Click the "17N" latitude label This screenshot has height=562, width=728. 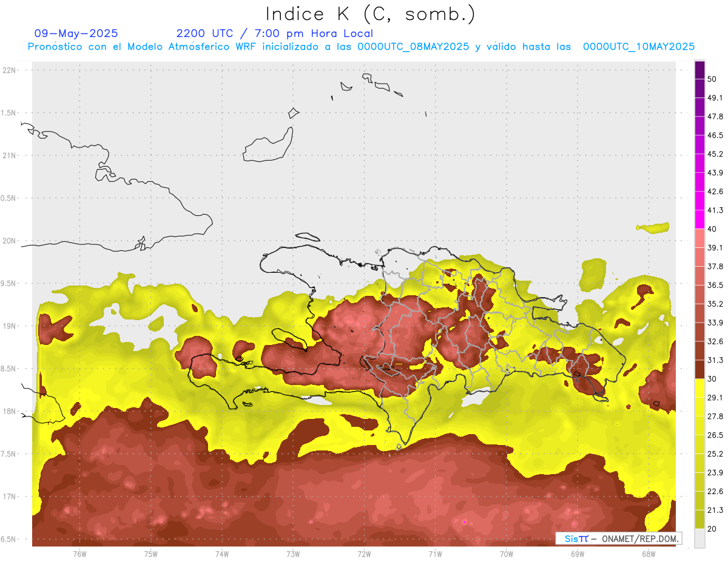point(9,497)
